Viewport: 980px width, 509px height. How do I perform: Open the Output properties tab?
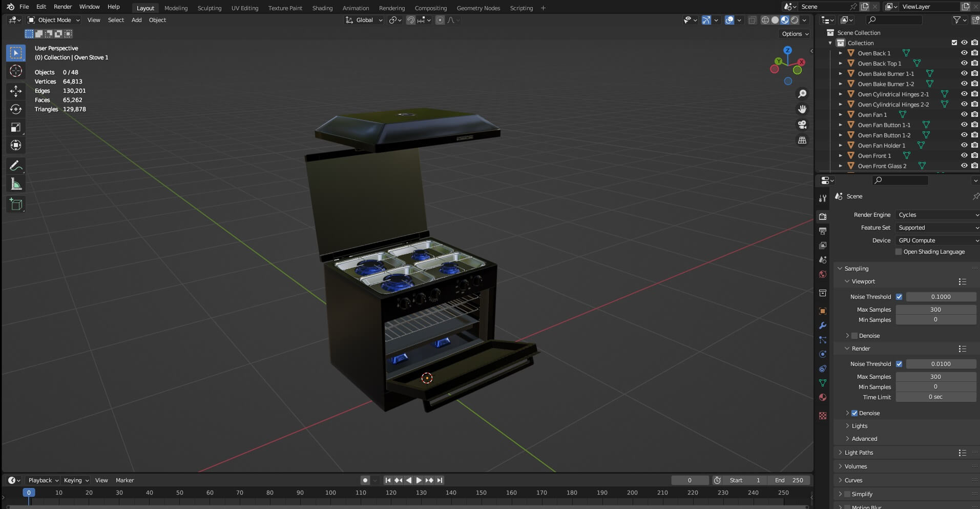pyautogui.click(x=823, y=231)
